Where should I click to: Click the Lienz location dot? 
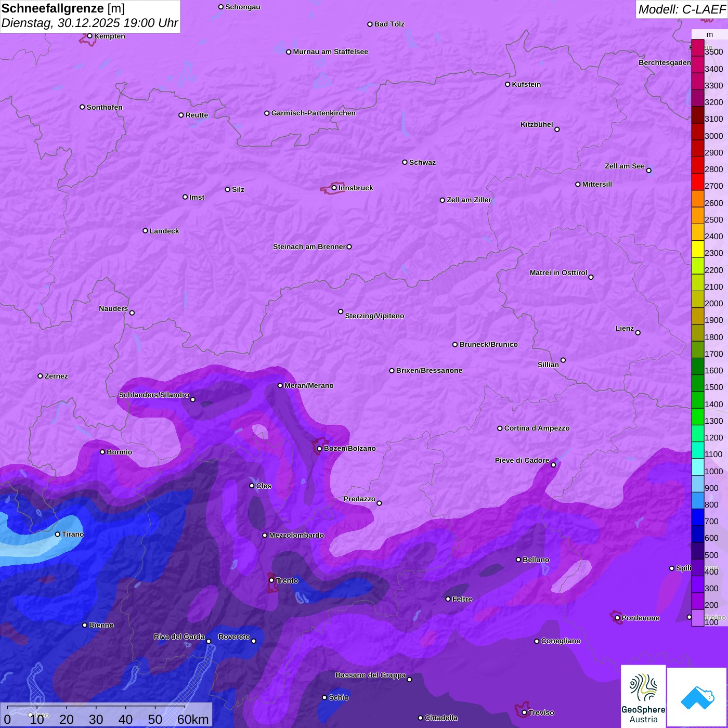tap(638, 333)
